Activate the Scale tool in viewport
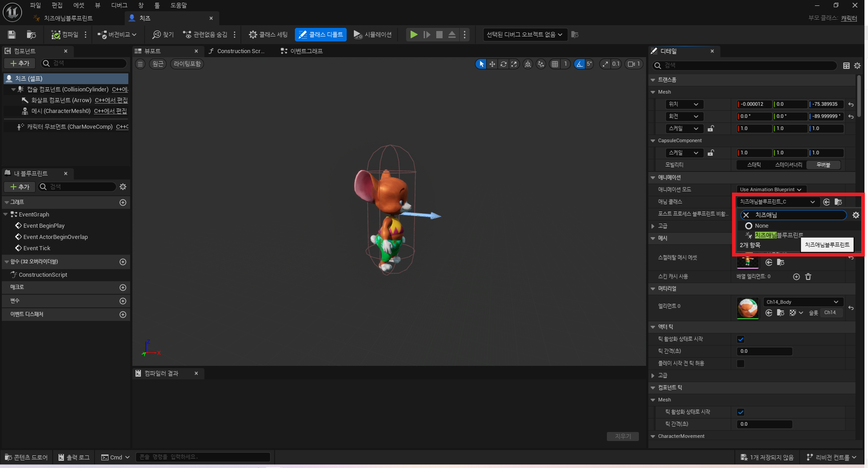Screen dimensions: 868x468 (514, 64)
